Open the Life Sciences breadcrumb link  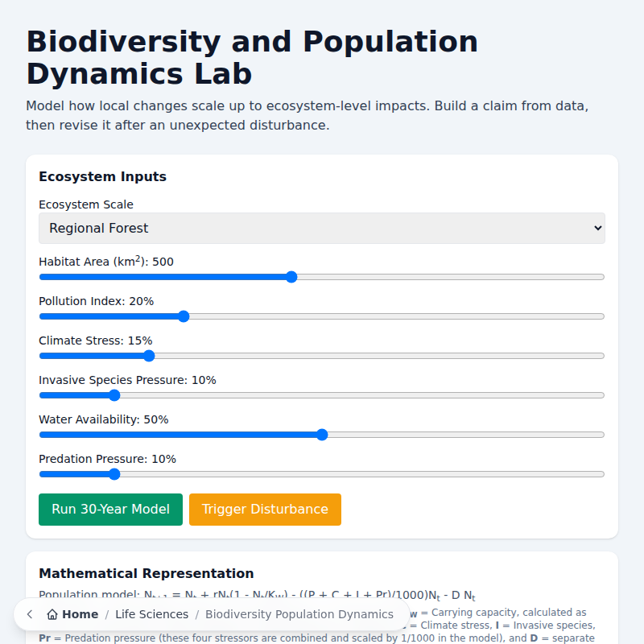point(152,614)
